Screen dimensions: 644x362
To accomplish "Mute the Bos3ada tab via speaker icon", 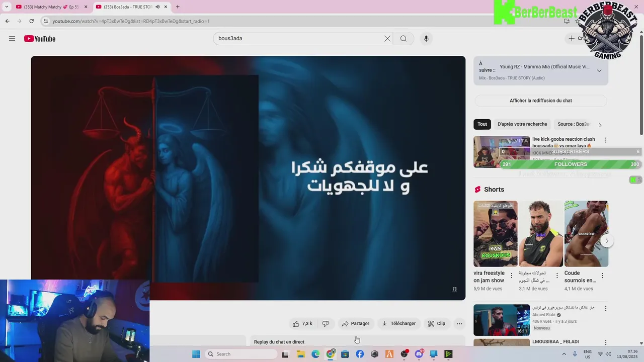I will pyautogui.click(x=157, y=7).
